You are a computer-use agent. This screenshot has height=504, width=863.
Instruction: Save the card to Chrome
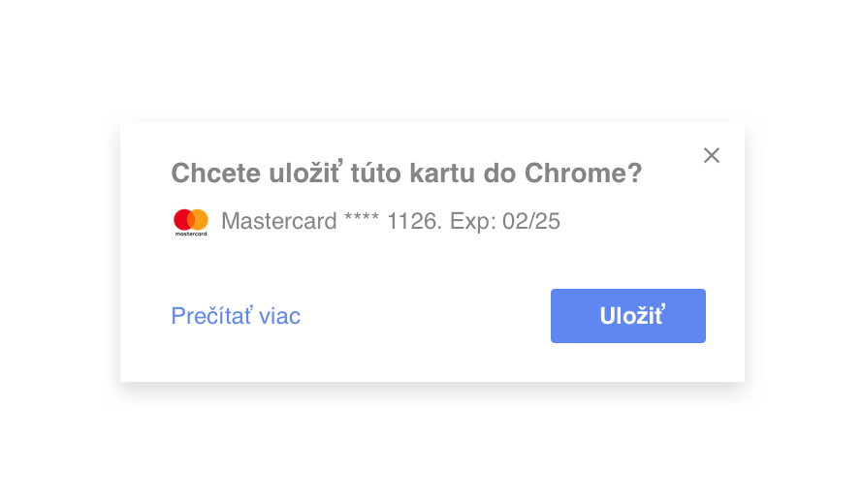tap(628, 316)
